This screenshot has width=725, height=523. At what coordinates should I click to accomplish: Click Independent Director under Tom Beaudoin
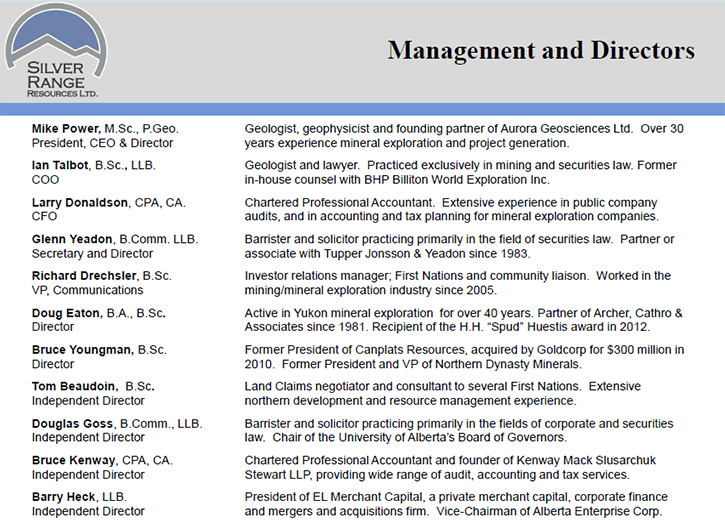coord(88,400)
